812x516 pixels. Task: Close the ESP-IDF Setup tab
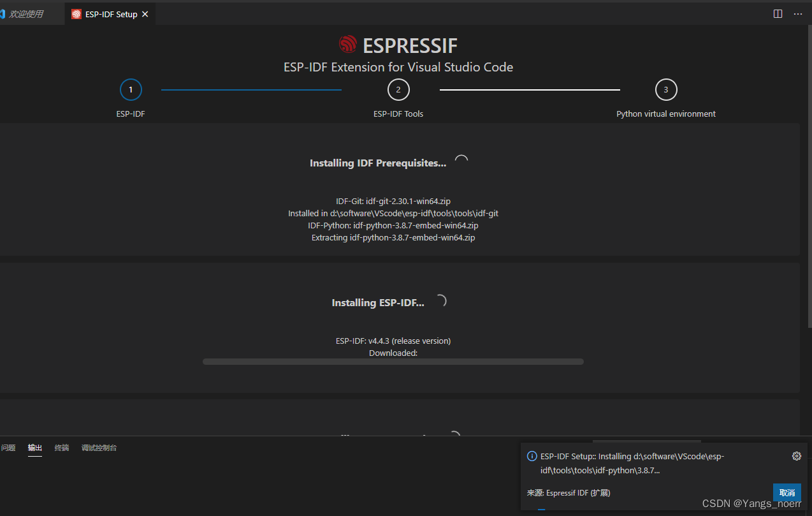(x=145, y=13)
